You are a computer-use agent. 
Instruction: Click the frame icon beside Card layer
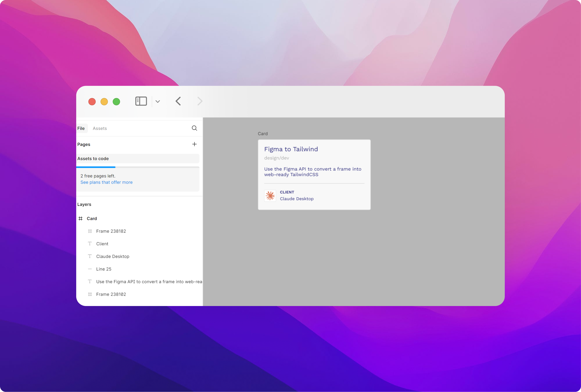80,219
